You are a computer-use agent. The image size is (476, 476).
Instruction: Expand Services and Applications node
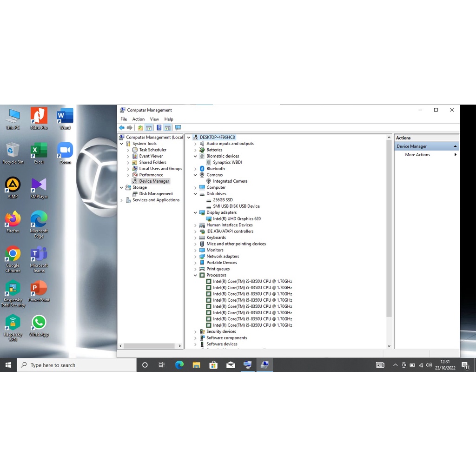coord(121,200)
